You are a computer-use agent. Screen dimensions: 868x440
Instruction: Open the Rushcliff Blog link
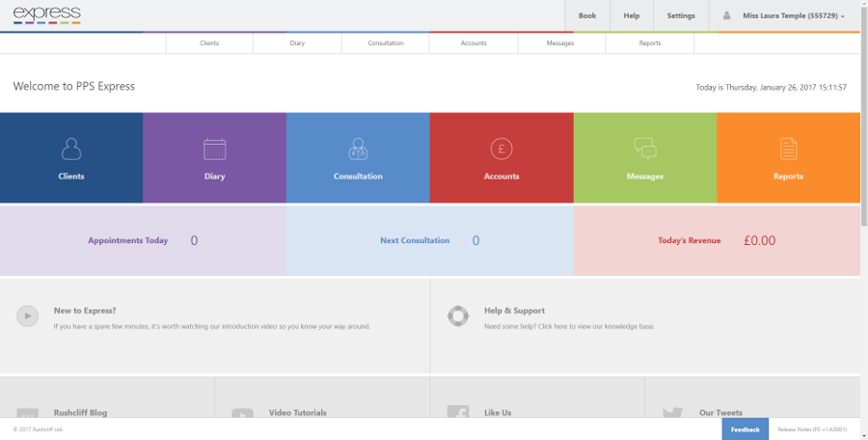point(80,413)
